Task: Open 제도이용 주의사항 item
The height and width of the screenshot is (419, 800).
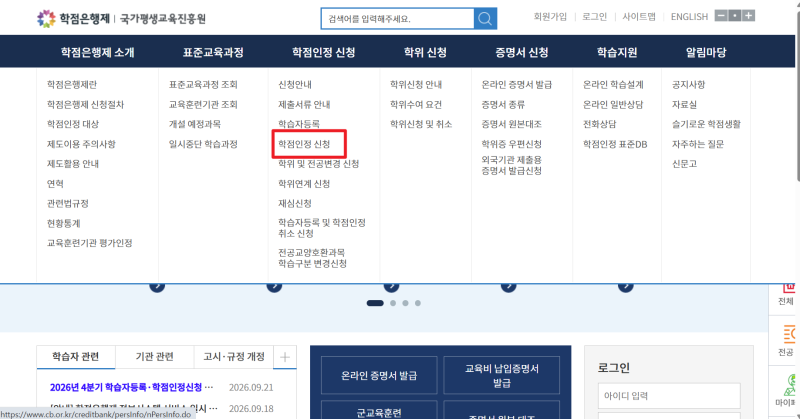Action: pos(81,144)
